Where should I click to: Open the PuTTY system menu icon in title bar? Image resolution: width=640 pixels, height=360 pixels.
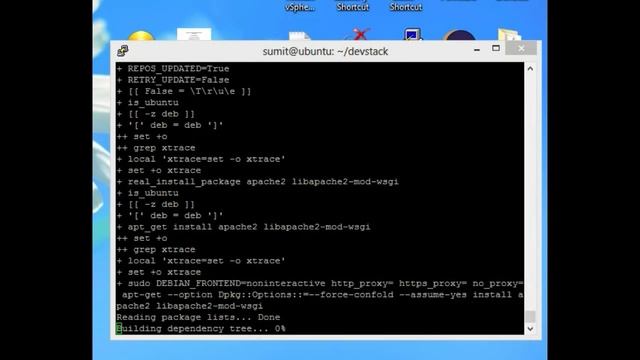click(122, 51)
